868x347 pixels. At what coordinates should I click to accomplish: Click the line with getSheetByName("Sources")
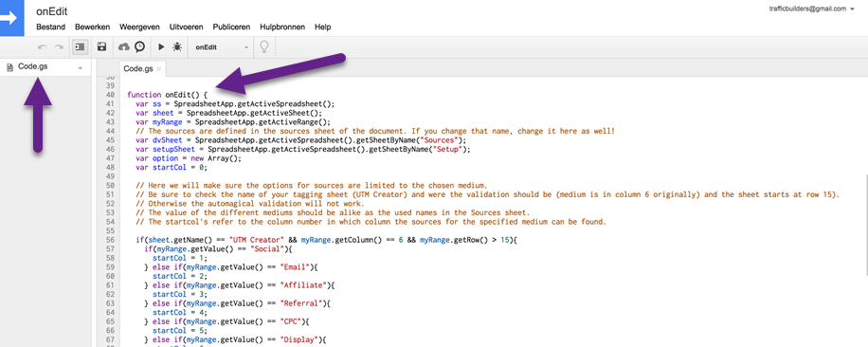301,140
